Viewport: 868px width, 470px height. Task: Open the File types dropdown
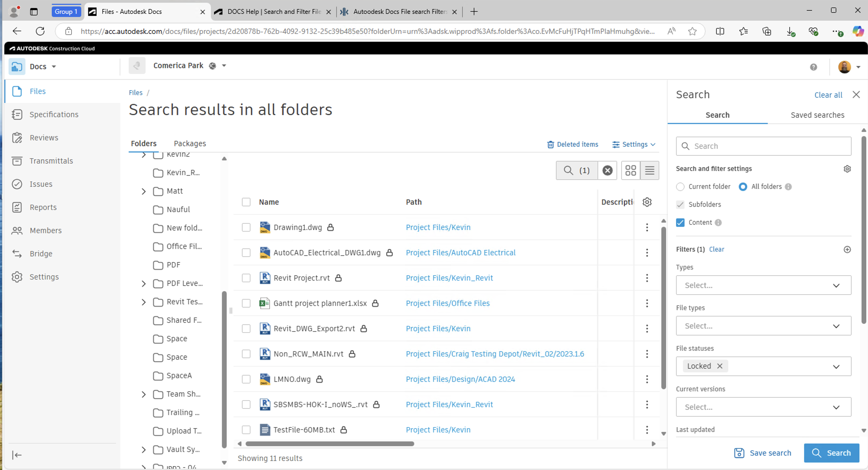click(763, 326)
